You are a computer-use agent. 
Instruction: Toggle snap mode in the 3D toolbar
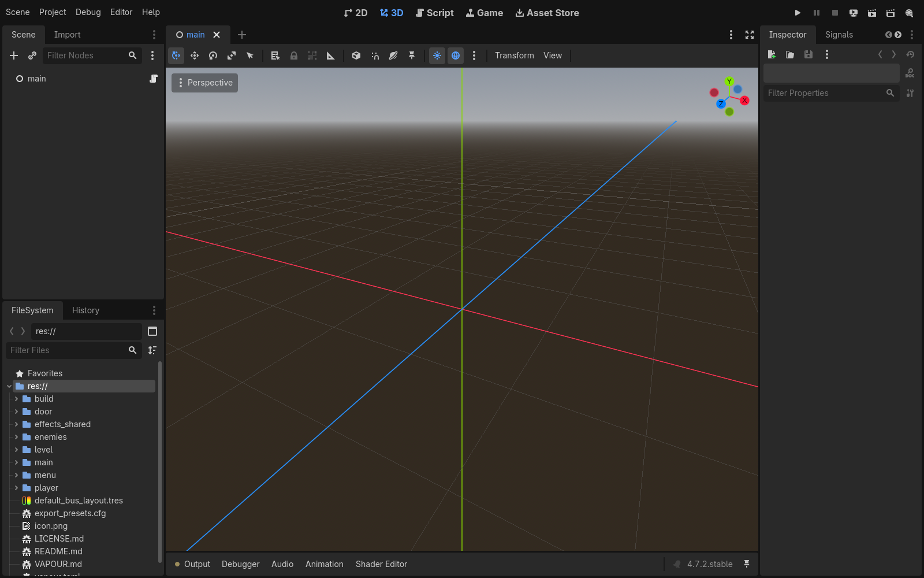click(x=375, y=55)
